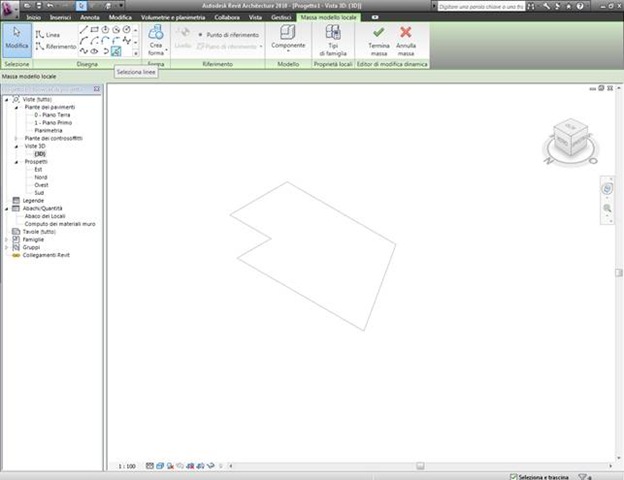
Task: Open the Vista ribbon tab
Action: click(x=255, y=18)
